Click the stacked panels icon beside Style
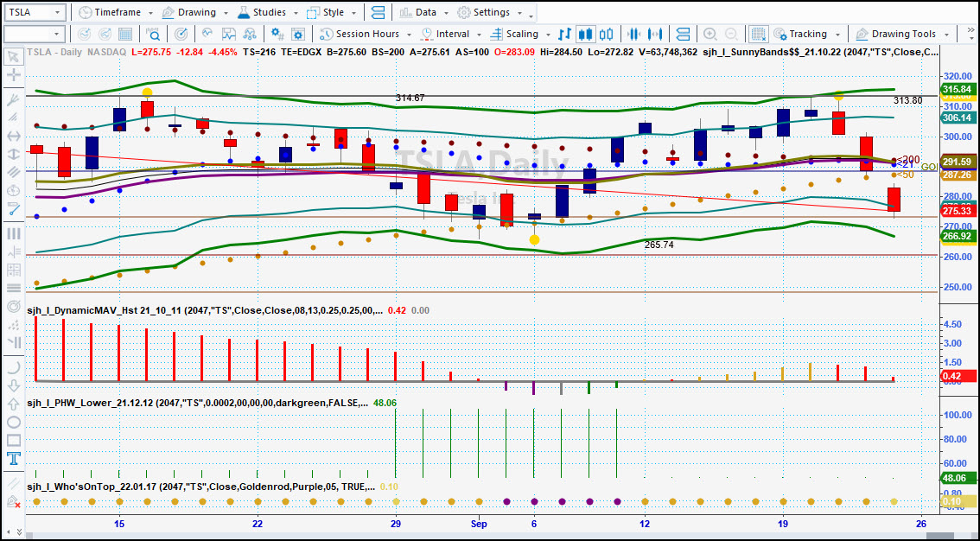The width and height of the screenshot is (980, 541). click(x=378, y=12)
